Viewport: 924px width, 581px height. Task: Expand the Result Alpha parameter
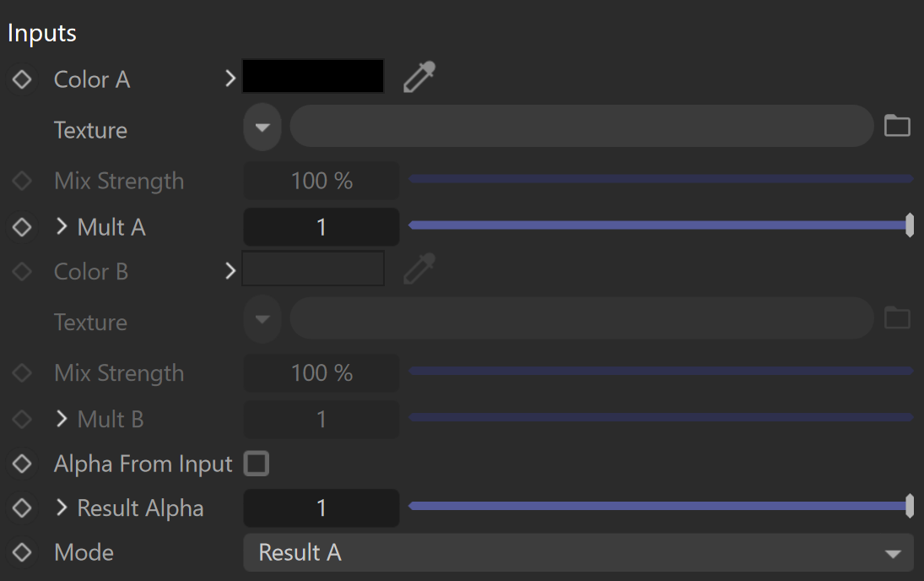tap(62, 508)
